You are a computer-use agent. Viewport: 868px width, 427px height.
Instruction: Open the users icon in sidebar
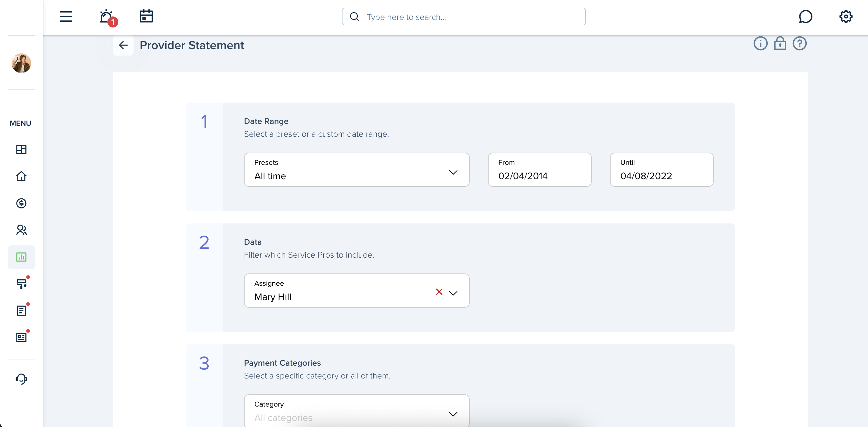coord(21,230)
